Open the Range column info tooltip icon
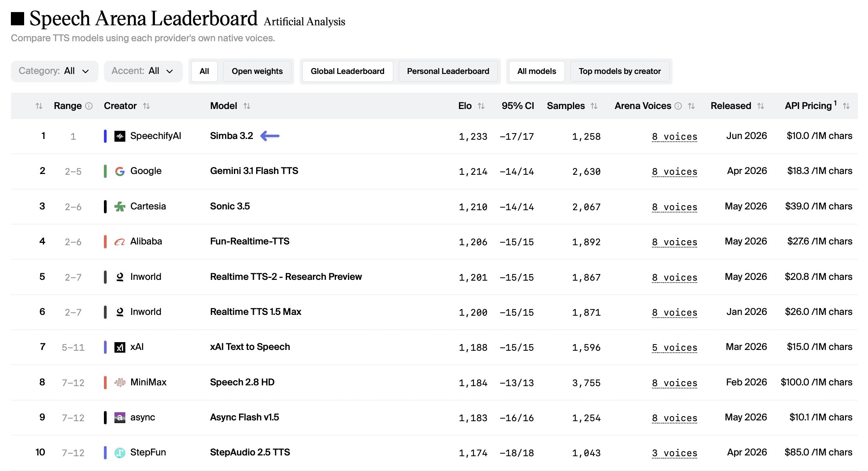868x471 pixels. click(89, 106)
